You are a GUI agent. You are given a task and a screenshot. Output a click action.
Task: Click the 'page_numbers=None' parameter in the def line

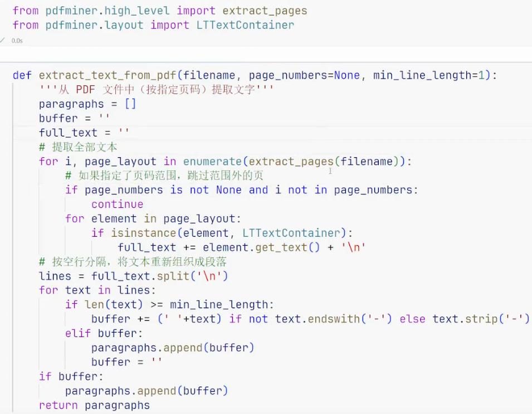[x=304, y=75]
